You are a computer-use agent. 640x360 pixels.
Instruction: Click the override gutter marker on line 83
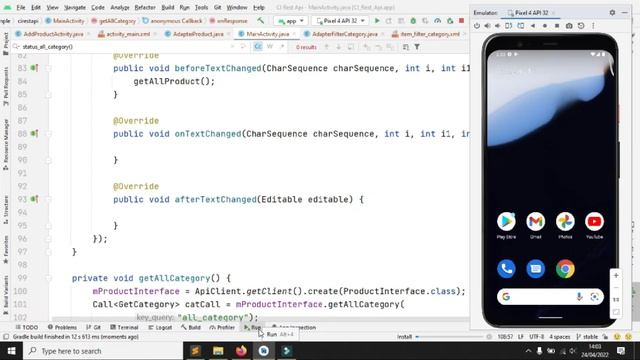(x=34, y=68)
